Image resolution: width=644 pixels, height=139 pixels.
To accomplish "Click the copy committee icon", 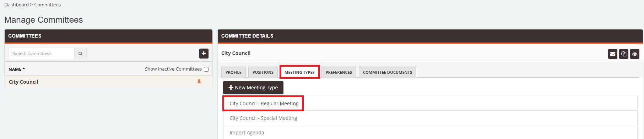I will pyautogui.click(x=624, y=54).
